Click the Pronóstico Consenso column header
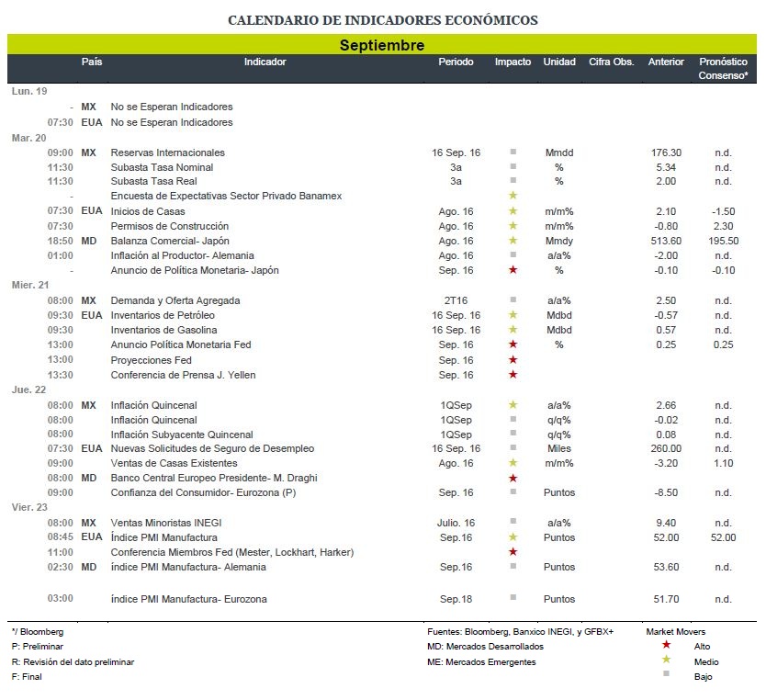766x700 pixels. coord(723,68)
